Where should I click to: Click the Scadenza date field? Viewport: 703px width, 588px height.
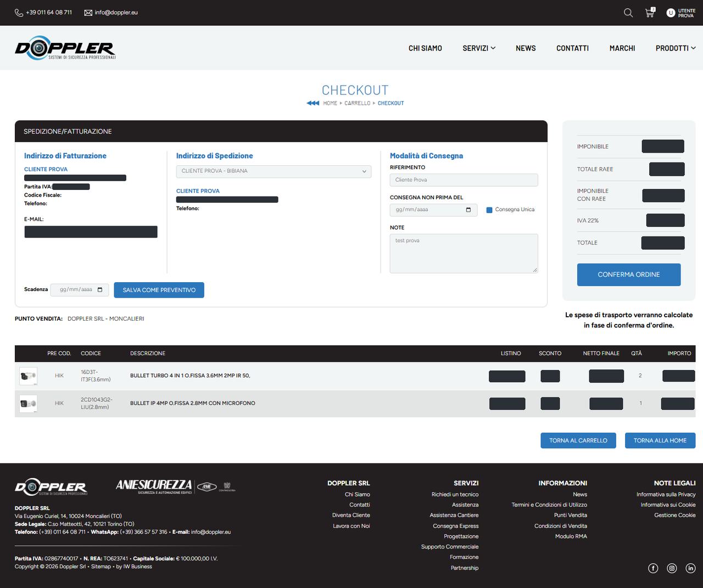pos(80,290)
